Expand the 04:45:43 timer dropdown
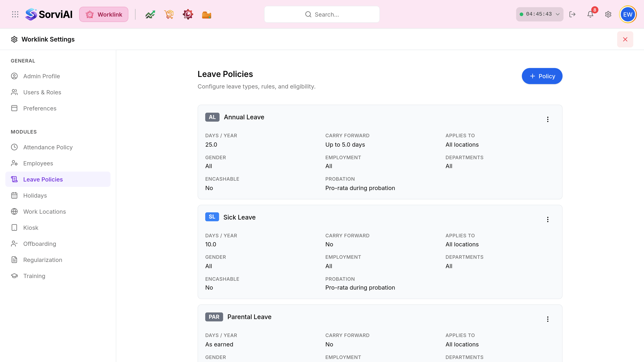This screenshot has width=644, height=362. tap(540, 14)
